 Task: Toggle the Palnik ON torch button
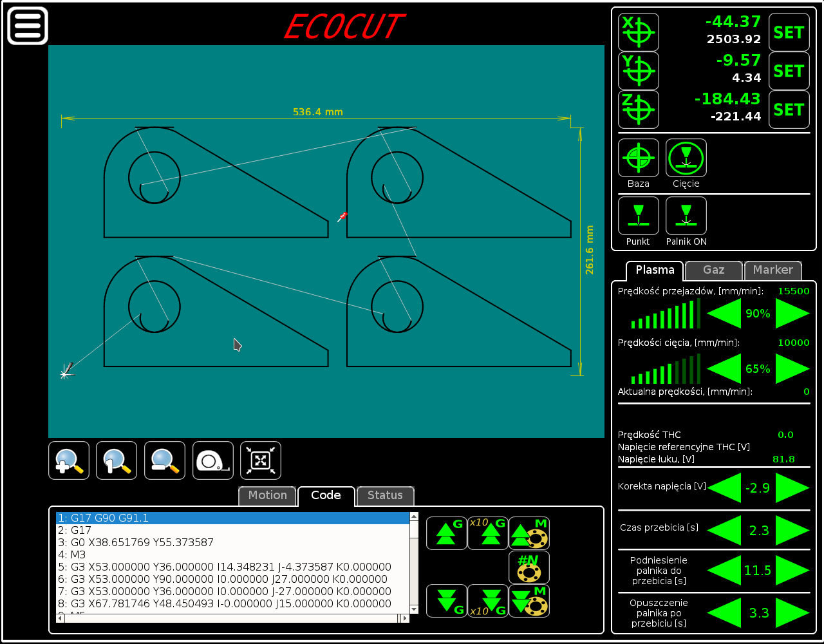686,216
